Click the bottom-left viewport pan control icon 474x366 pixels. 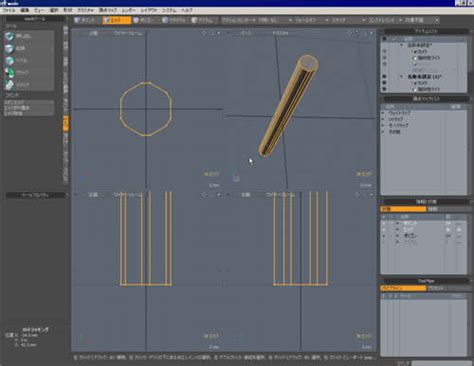click(x=204, y=195)
